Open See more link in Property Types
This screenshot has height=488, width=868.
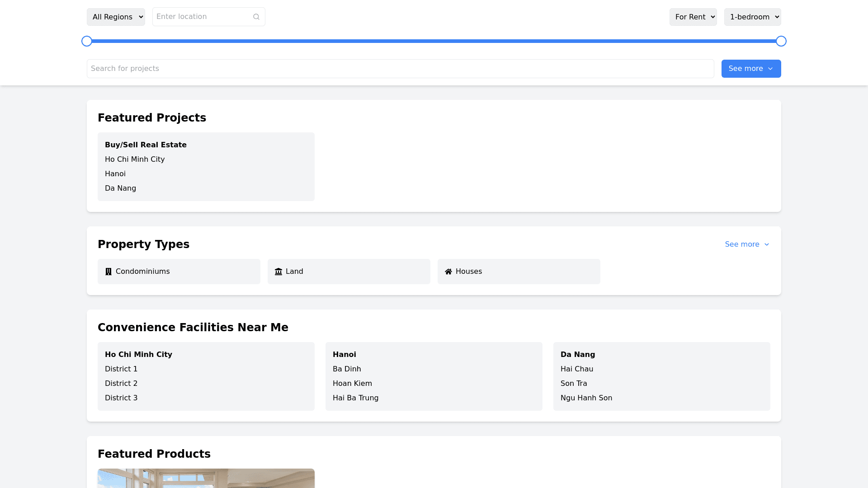tap(742, 244)
